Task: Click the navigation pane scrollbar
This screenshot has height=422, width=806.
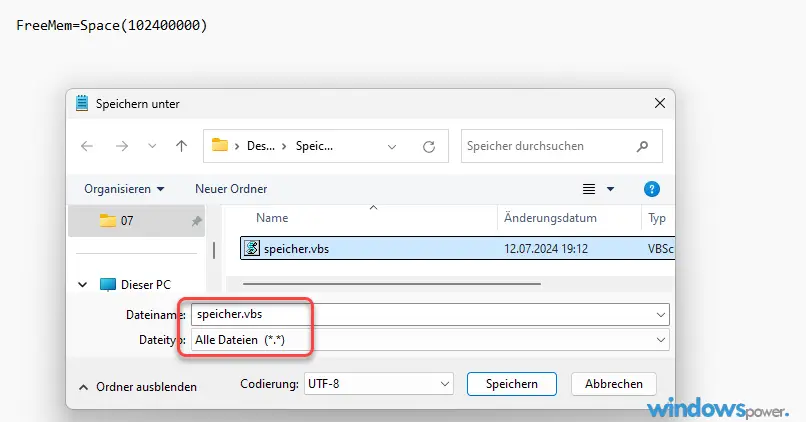Action: [x=214, y=251]
